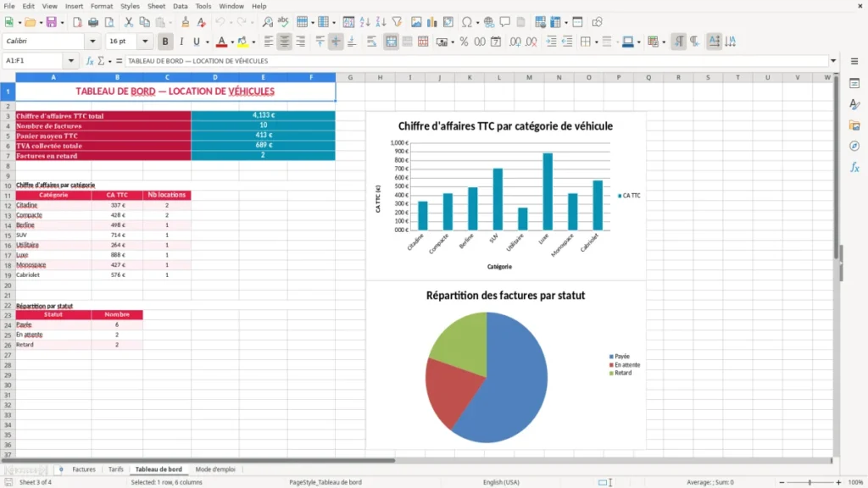Toggle Align Left

(x=269, y=42)
